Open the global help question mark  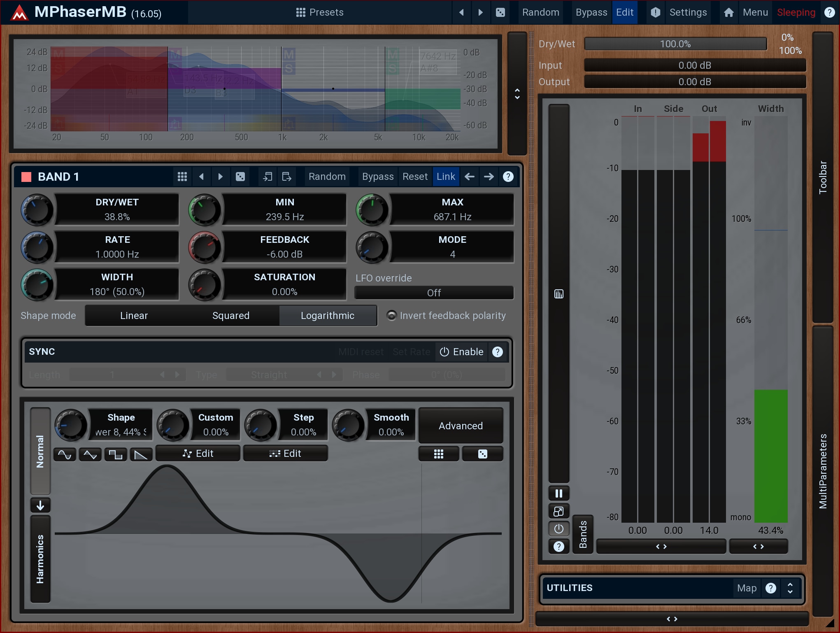(830, 12)
